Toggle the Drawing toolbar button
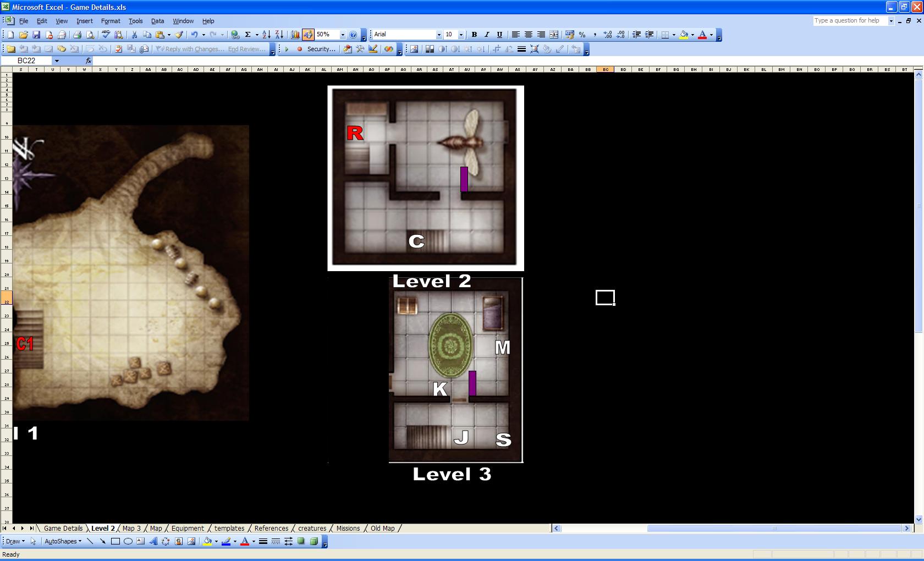This screenshot has height=561, width=924. 308,35
